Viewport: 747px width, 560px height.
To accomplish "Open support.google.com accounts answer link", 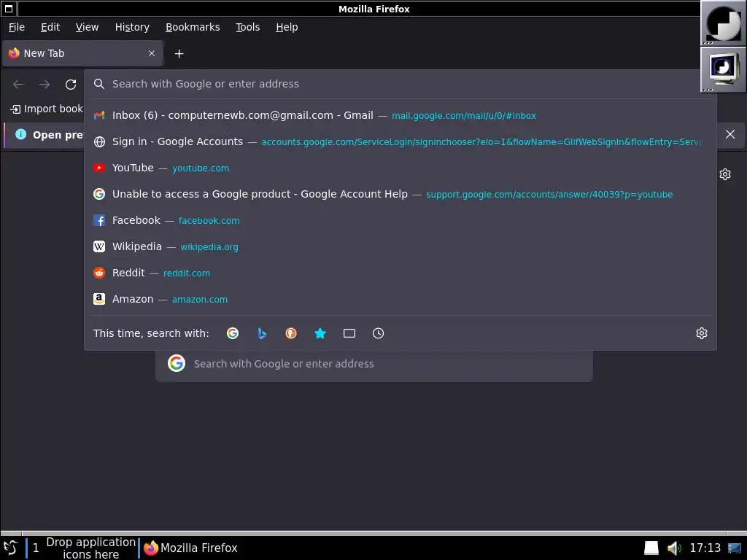I will click(549, 194).
